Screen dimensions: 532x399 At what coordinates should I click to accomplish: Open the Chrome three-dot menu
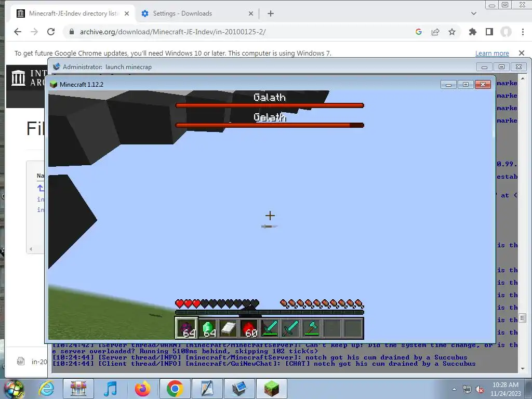click(x=523, y=32)
